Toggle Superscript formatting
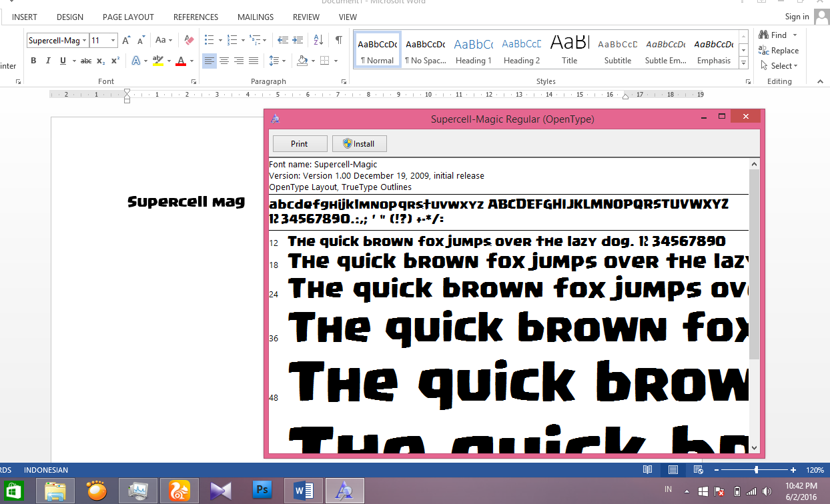The width and height of the screenshot is (830, 504). point(115,61)
